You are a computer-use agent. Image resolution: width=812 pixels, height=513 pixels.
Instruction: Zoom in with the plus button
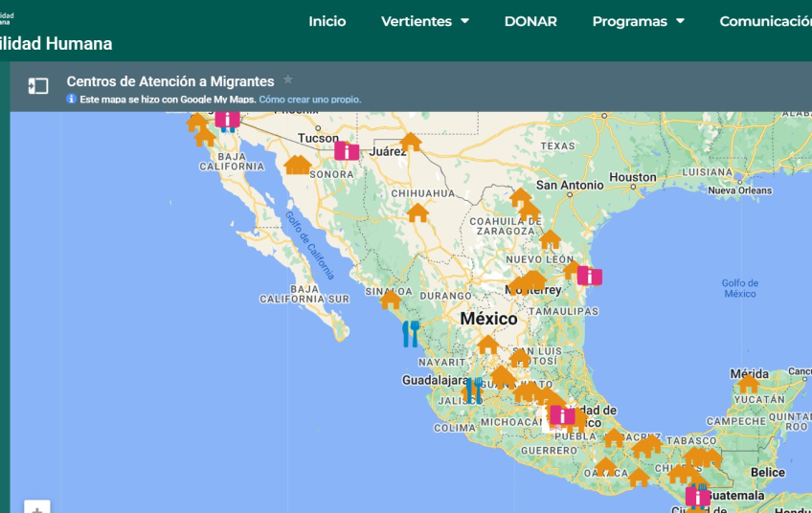click(37, 508)
